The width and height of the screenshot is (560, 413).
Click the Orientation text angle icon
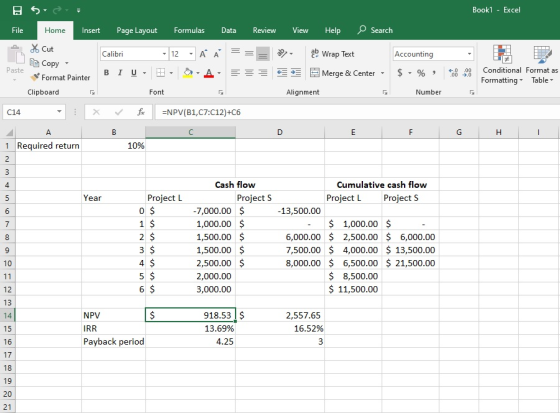click(x=282, y=54)
